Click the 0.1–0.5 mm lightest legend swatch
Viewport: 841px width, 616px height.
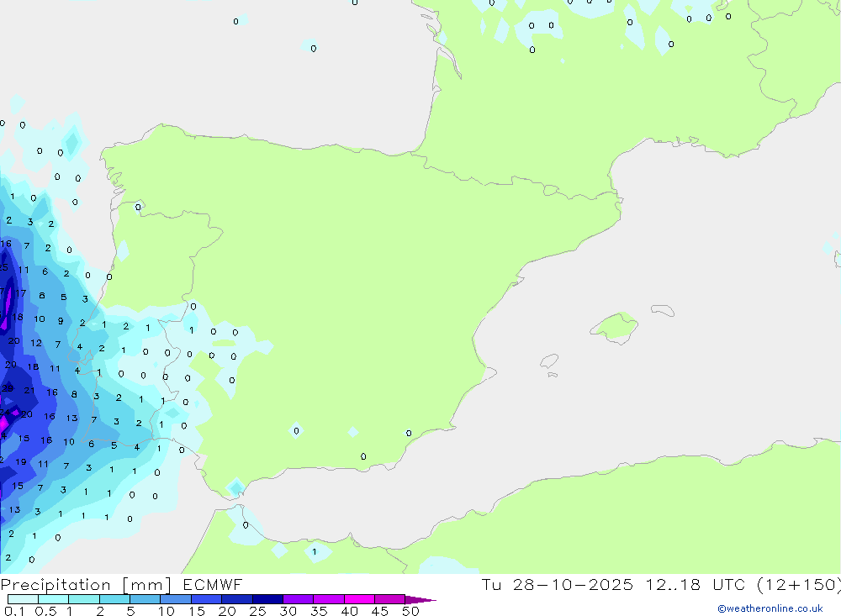pos(23,599)
